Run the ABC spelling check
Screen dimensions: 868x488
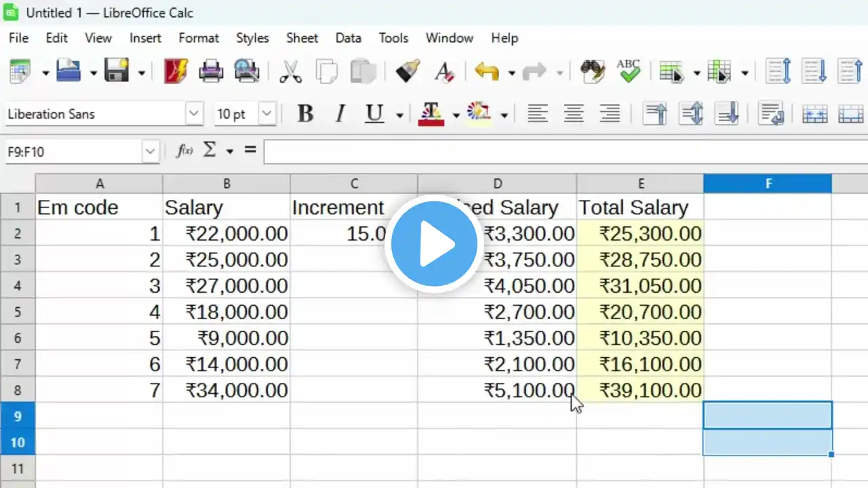[x=629, y=71]
